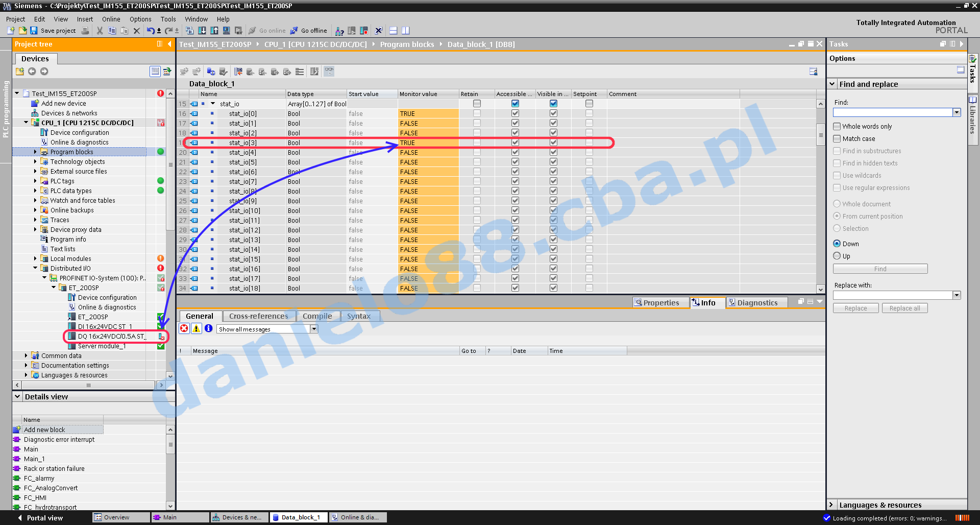
Task: Expand the PLC tags node
Action: (35, 181)
